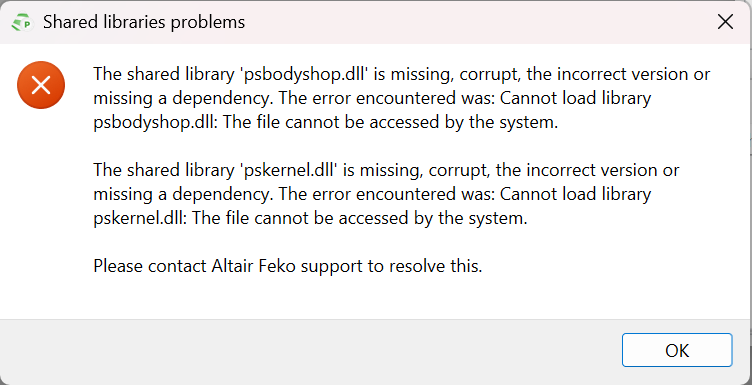Click the words 'Altair Feko' in message

257,266
